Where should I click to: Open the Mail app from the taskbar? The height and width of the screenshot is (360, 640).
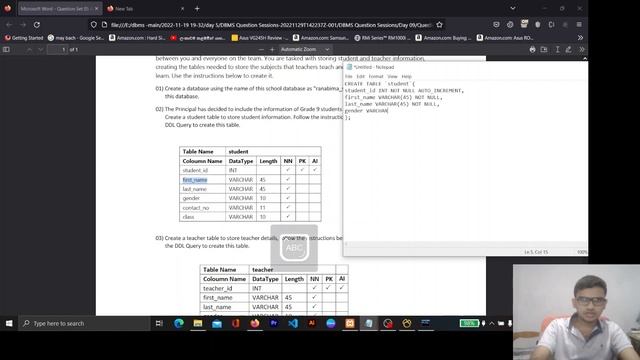click(x=217, y=323)
